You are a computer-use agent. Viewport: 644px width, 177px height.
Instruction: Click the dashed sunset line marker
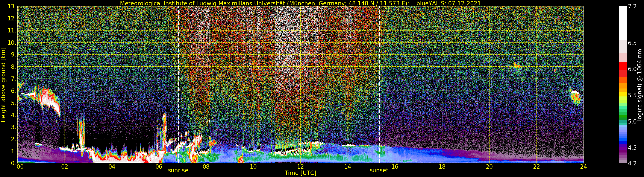379,85
